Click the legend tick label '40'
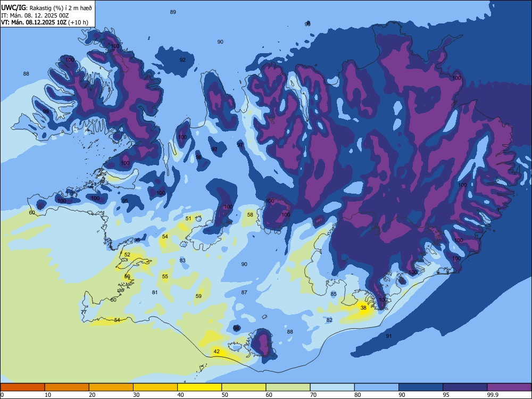The image size is (532, 399). (180, 395)
